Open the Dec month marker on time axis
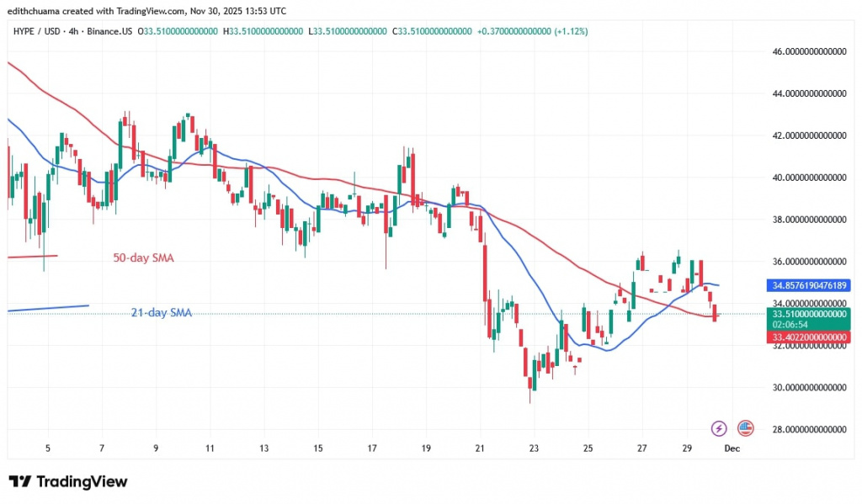Viewport: 862px width, 504px height. tap(732, 448)
